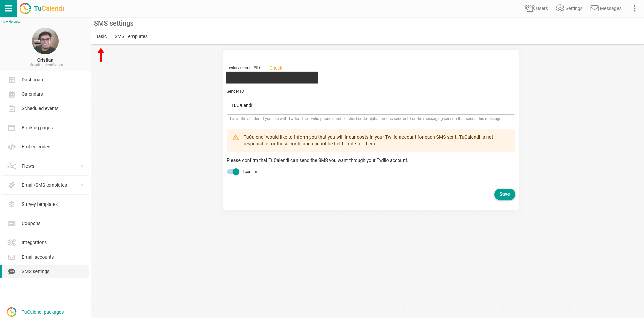Click the Coupons ticket icon
644x318 pixels.
tap(12, 223)
